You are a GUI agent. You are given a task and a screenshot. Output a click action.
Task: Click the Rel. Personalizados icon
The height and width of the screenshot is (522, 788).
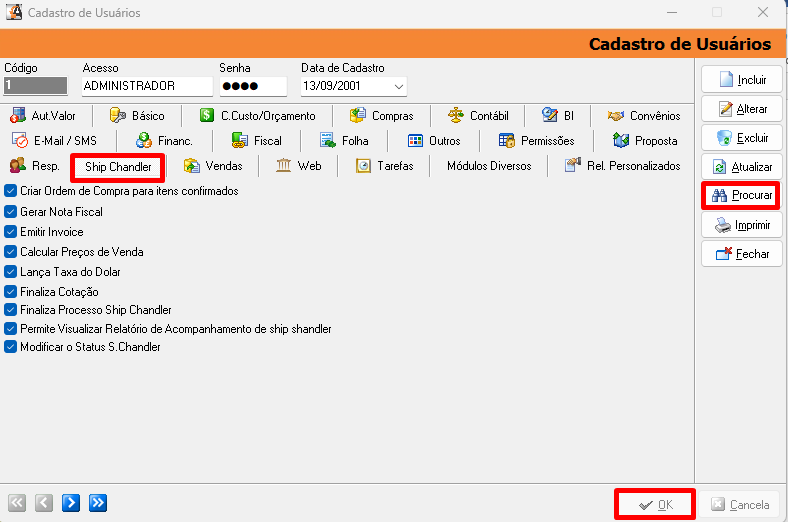pyautogui.click(x=573, y=165)
